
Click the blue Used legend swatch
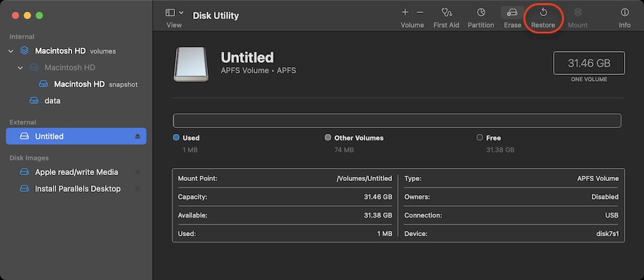click(176, 138)
